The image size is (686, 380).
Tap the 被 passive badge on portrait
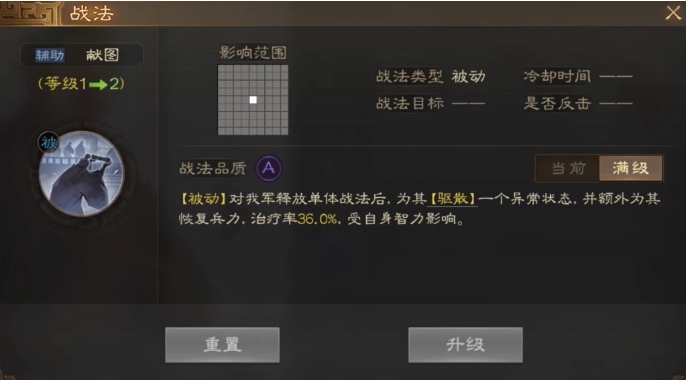(x=49, y=143)
